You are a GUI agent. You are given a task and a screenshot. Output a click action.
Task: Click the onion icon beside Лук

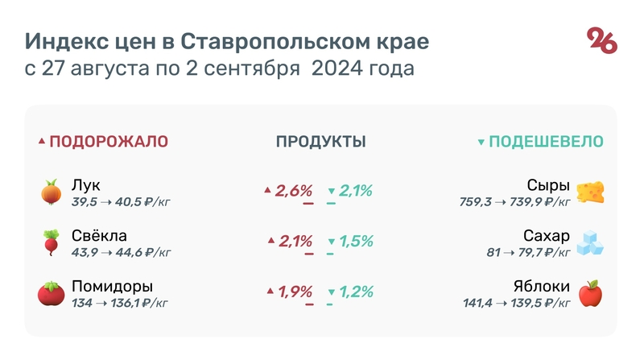click(x=52, y=192)
